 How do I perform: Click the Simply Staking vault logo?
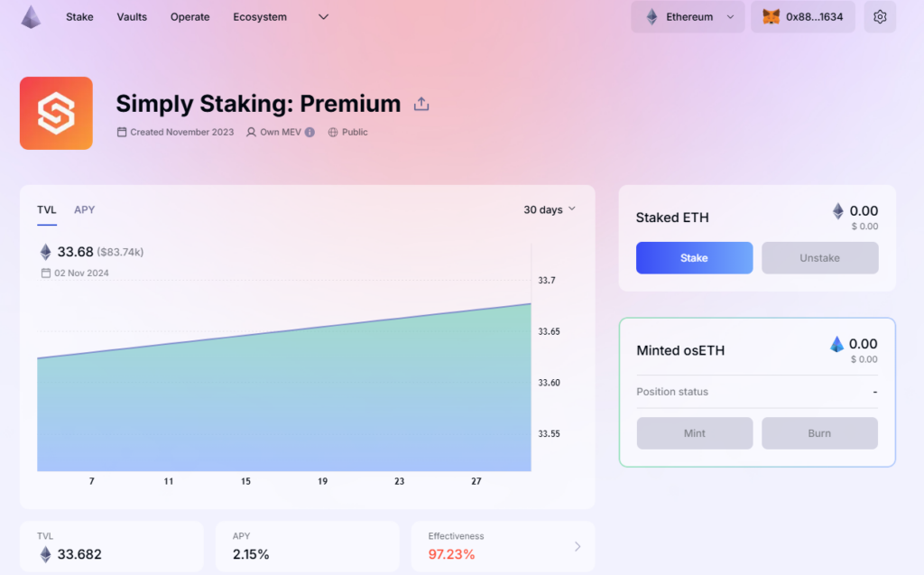coord(56,113)
